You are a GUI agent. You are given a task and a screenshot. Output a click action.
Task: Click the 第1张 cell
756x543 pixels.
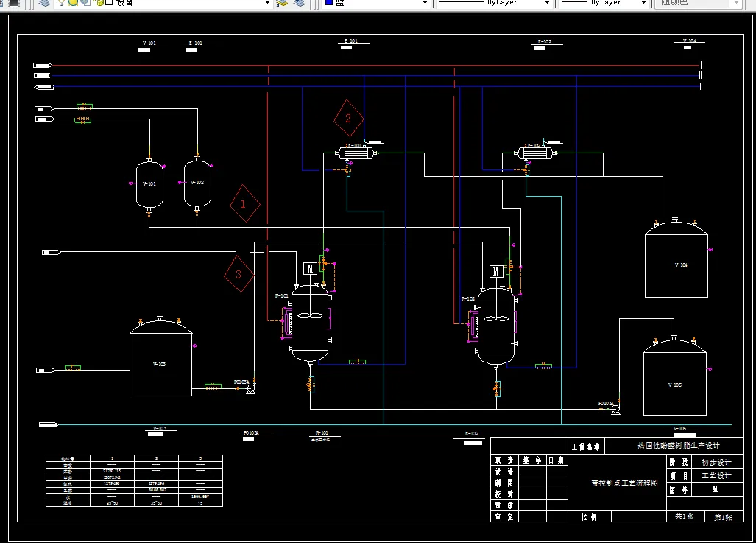[x=723, y=517]
